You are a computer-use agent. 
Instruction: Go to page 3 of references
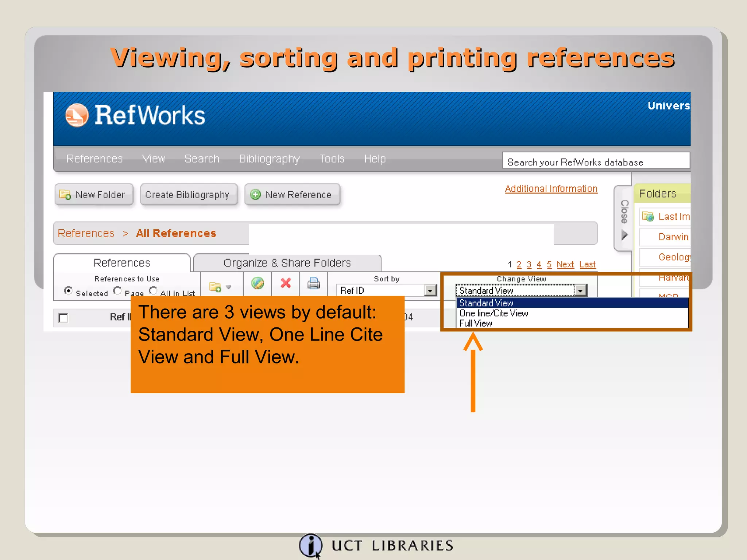click(x=529, y=264)
